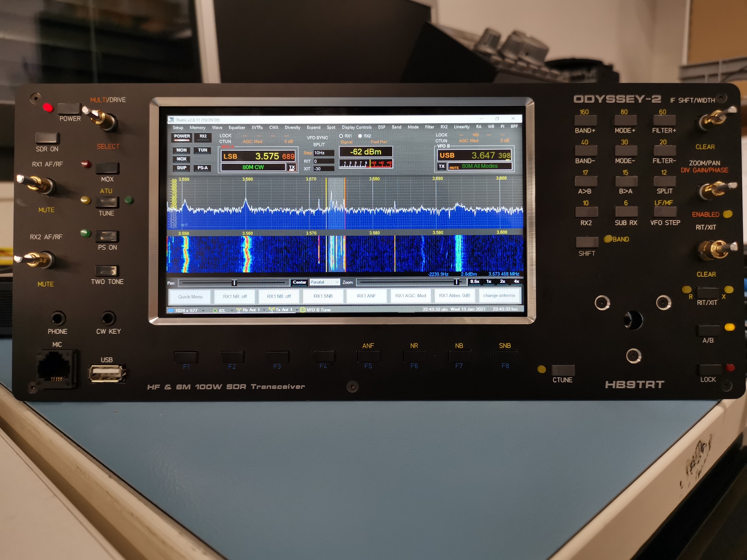
Task: Set zoom to 4x
Action: coord(516,282)
